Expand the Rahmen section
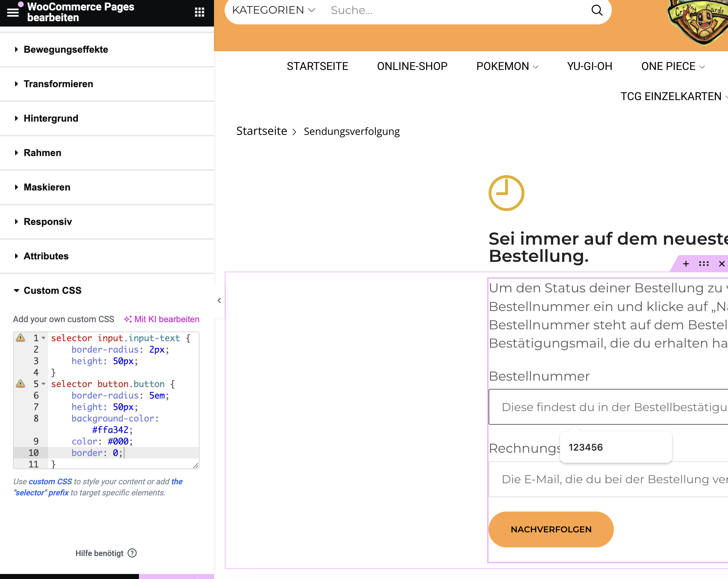 pyautogui.click(x=107, y=153)
